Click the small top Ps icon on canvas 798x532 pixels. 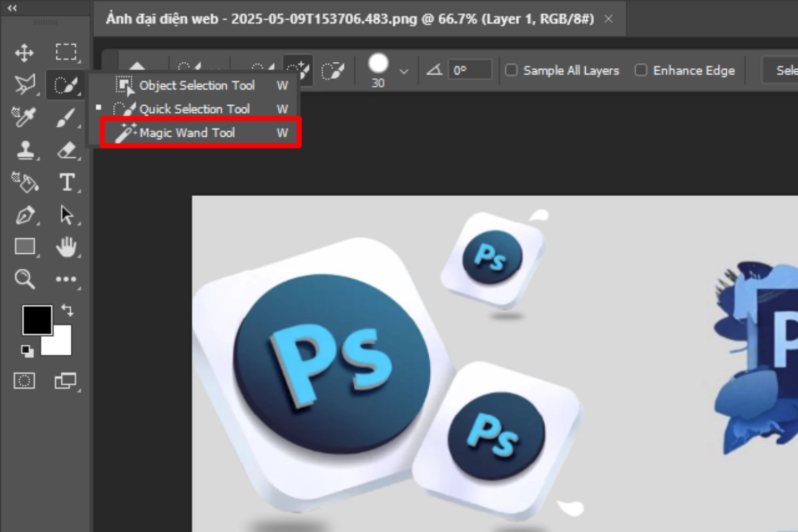point(492,257)
